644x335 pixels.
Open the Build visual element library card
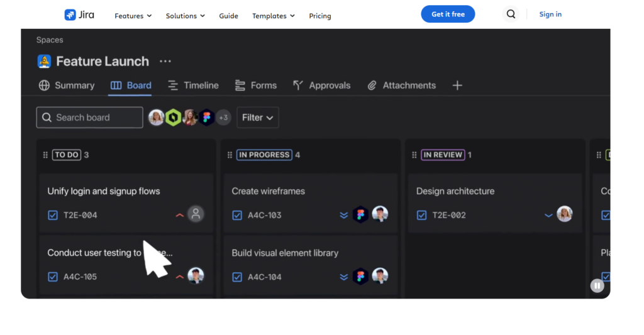311,265
